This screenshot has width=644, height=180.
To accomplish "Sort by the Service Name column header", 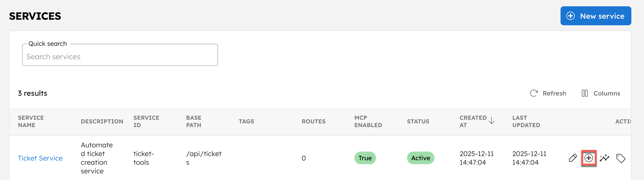I will pos(31,121).
